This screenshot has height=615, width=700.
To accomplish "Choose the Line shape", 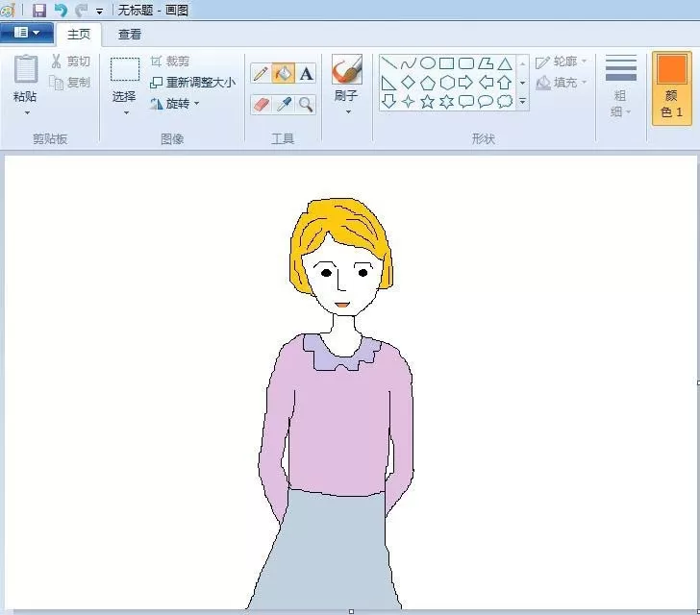I will pyautogui.click(x=388, y=63).
